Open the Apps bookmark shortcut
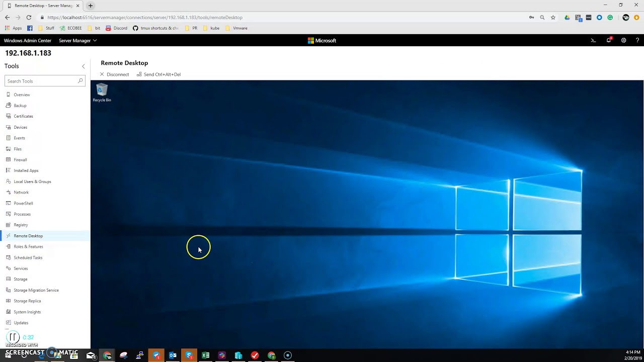The height and width of the screenshot is (362, 644). tap(14, 28)
